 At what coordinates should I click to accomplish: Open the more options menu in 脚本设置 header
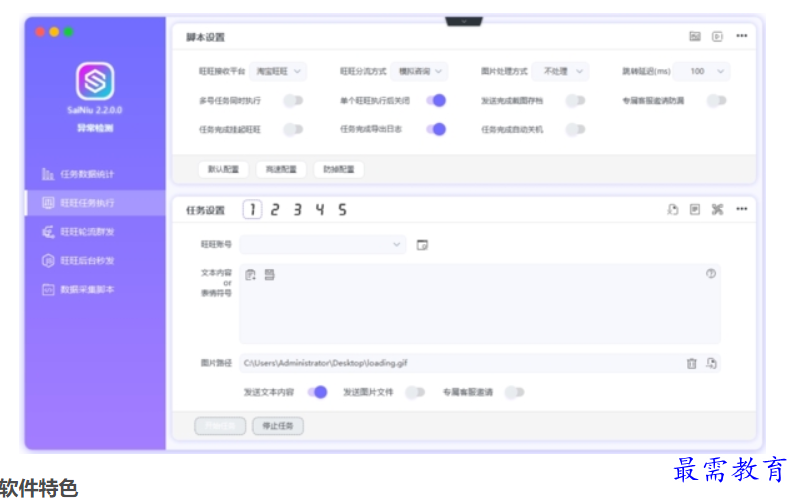pos(742,36)
